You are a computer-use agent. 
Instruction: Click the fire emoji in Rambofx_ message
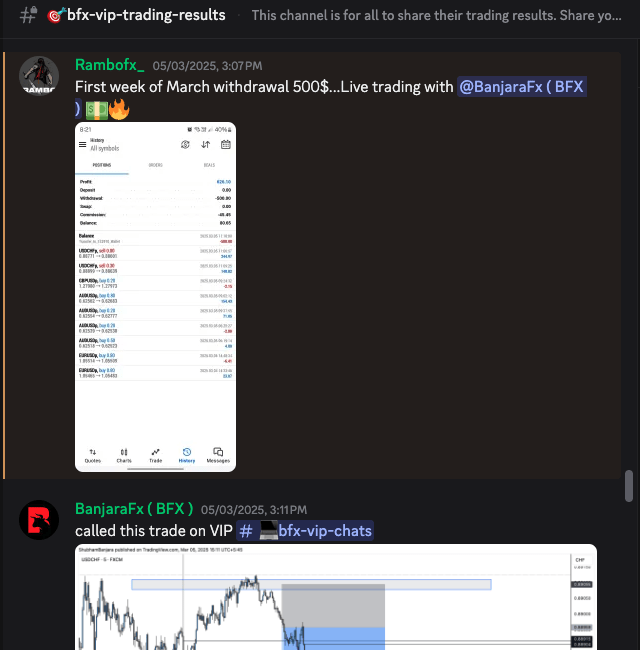click(x=119, y=109)
